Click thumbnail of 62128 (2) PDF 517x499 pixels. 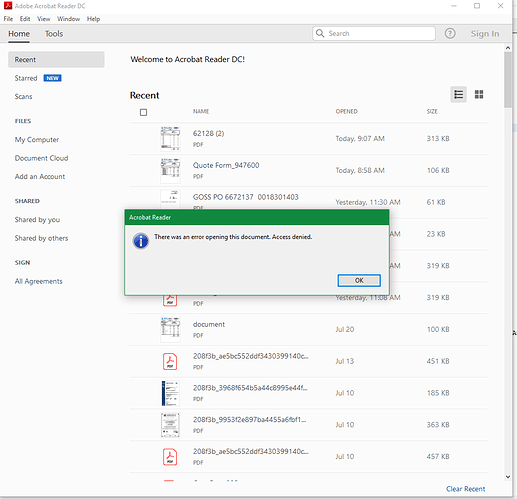[170, 139]
